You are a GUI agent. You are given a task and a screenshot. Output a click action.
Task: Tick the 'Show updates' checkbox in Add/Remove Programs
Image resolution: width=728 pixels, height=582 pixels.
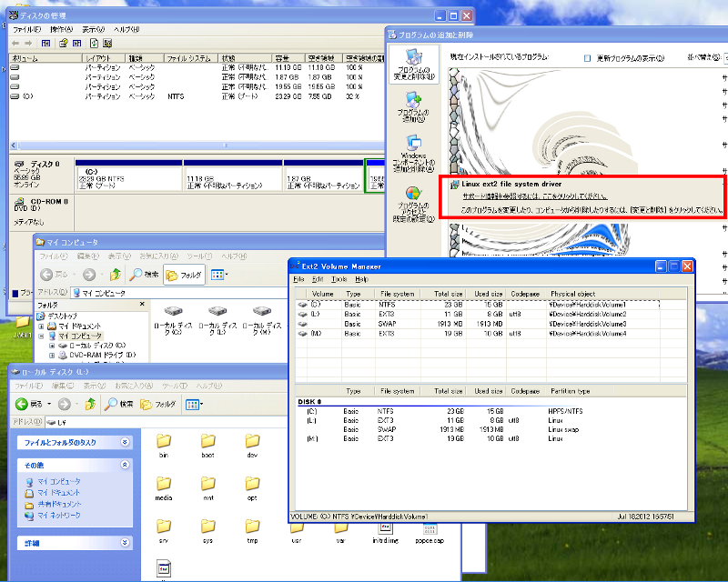tap(587, 58)
